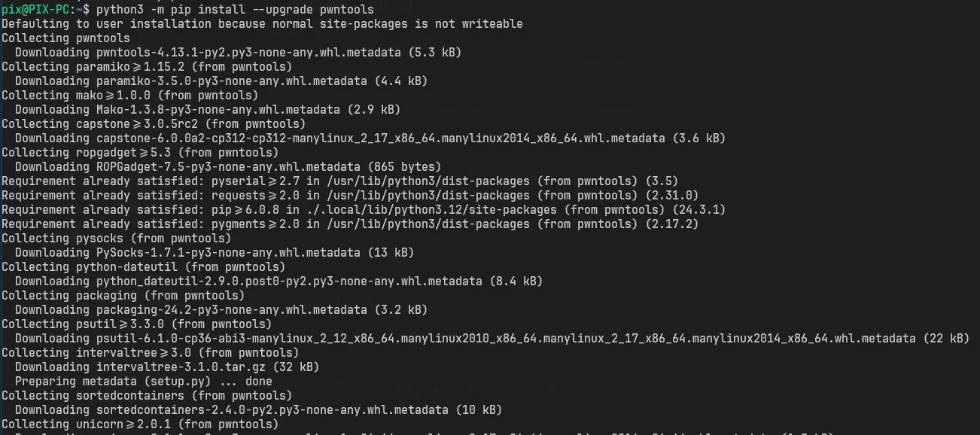
Task: Click the 'Collecting paramiko' line
Action: tap(147, 66)
